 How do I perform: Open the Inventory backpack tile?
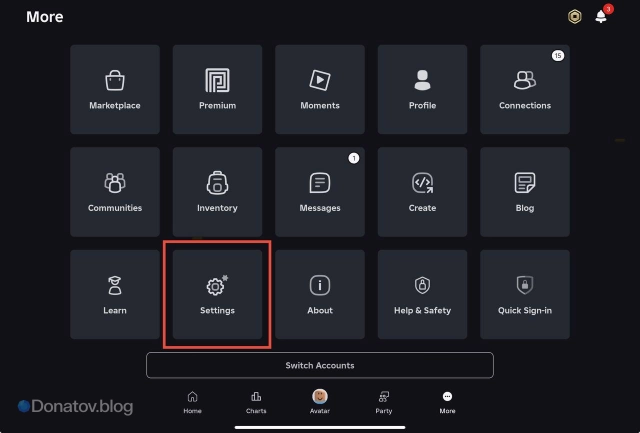tap(217, 191)
